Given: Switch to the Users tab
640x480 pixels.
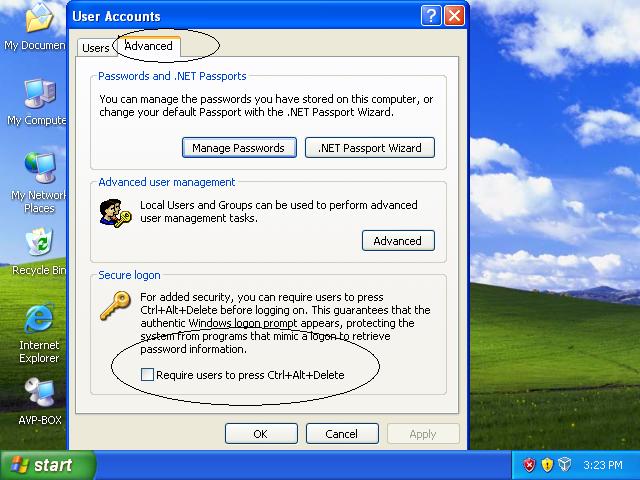Looking at the screenshot, I should [x=96, y=48].
